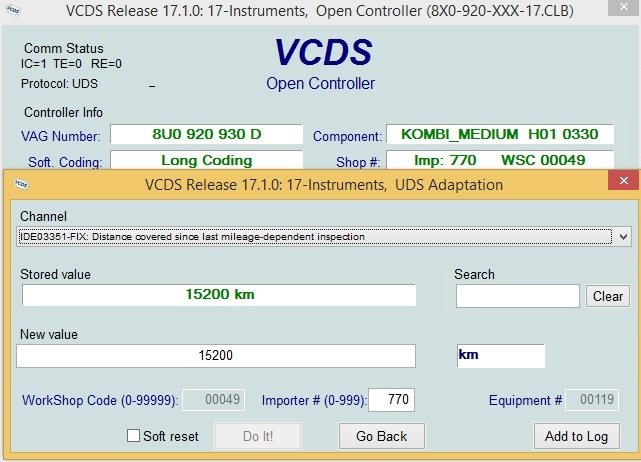The height and width of the screenshot is (462, 641).
Task: Click the VAG Number field 8U0 920 930 D
Action: tap(206, 134)
